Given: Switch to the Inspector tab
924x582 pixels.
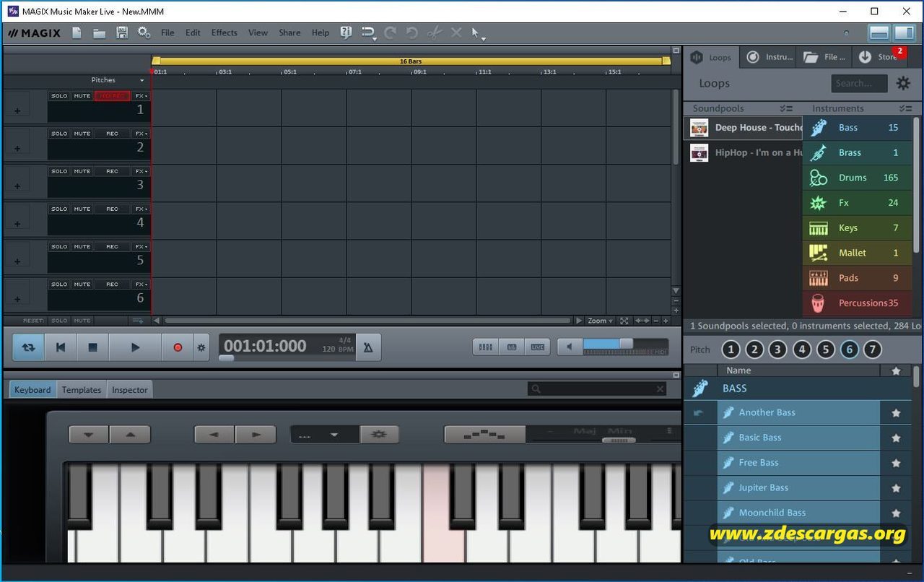Looking at the screenshot, I should [x=130, y=390].
